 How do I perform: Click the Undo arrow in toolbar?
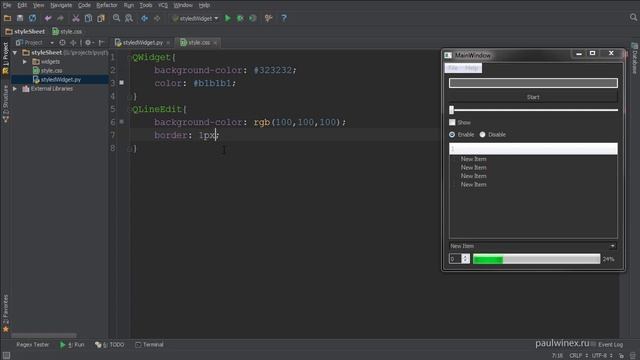(48, 18)
